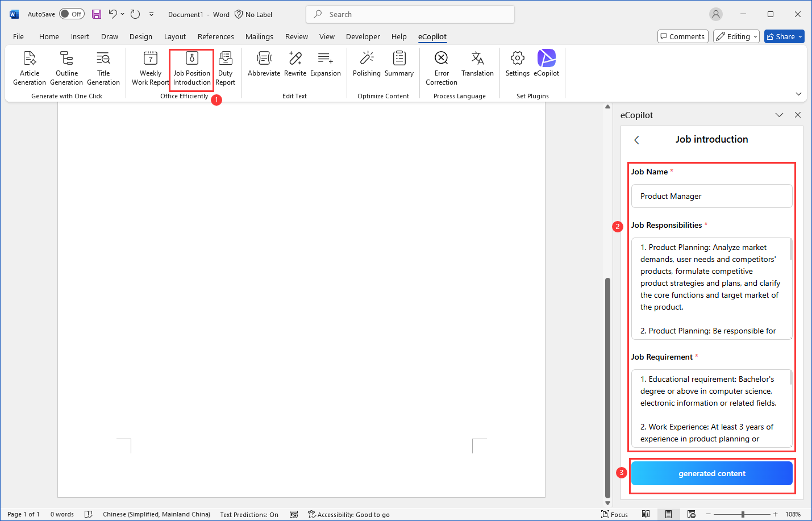812x521 pixels.
Task: Select the Summary icon under Optimize Content
Action: tap(399, 68)
